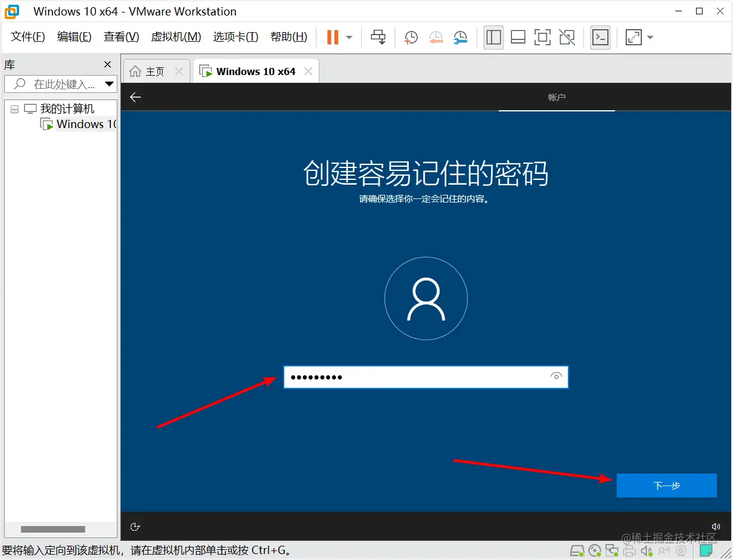Select 我的计算机 in the library tree
This screenshot has height=560, width=733.
coord(67,109)
